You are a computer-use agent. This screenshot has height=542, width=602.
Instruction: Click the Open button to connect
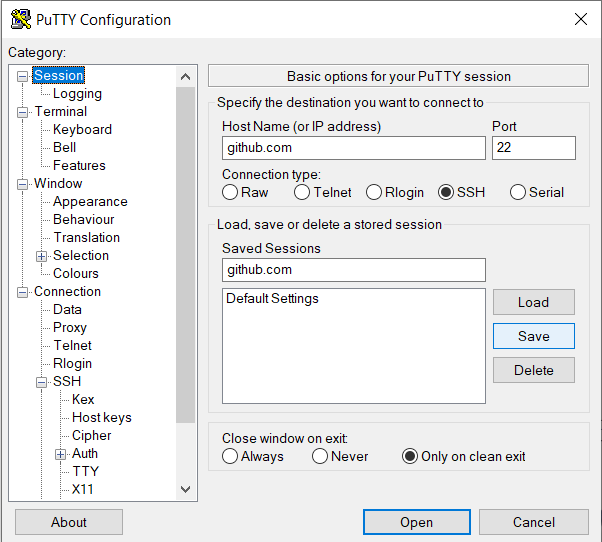pyautogui.click(x=417, y=522)
